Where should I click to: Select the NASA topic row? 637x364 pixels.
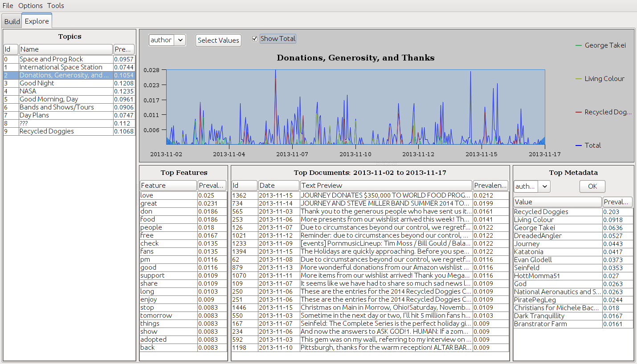pyautogui.click(x=28, y=91)
